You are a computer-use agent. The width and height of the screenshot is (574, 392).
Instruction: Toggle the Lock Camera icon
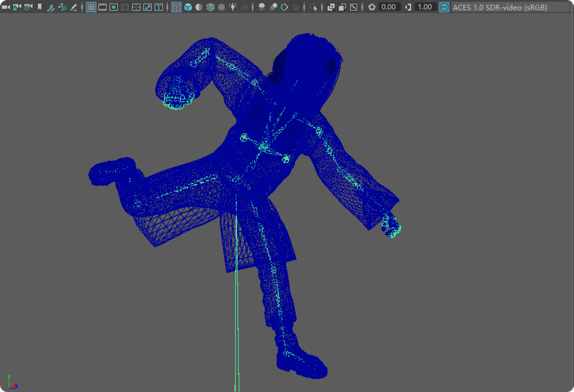[17, 7]
